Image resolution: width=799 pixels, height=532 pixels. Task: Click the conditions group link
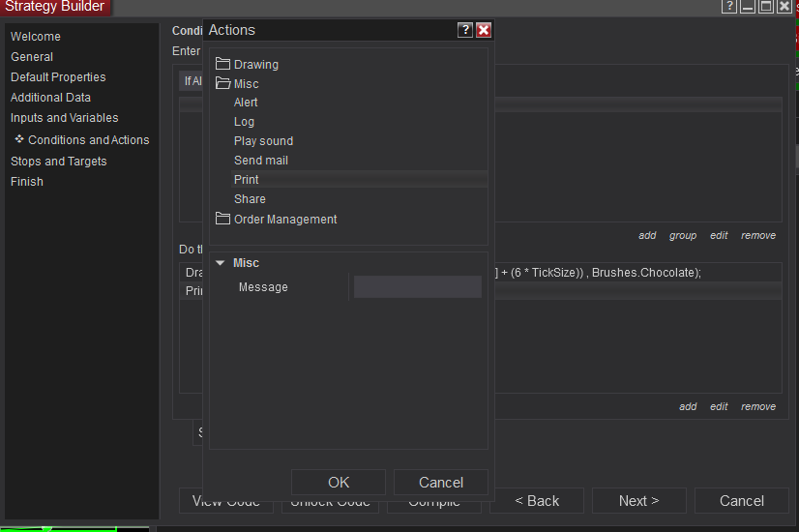(683, 236)
